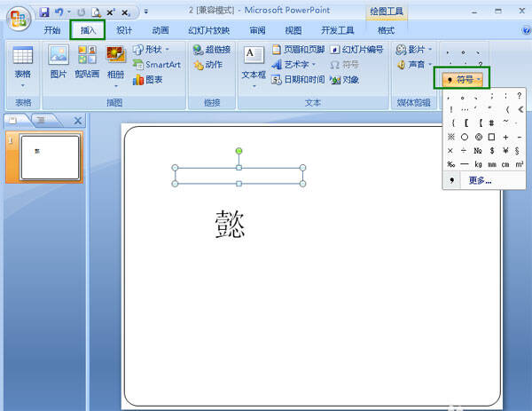532x411 pixels.
Task: Insert a table with the 表格 icon
Action: [x=23, y=55]
